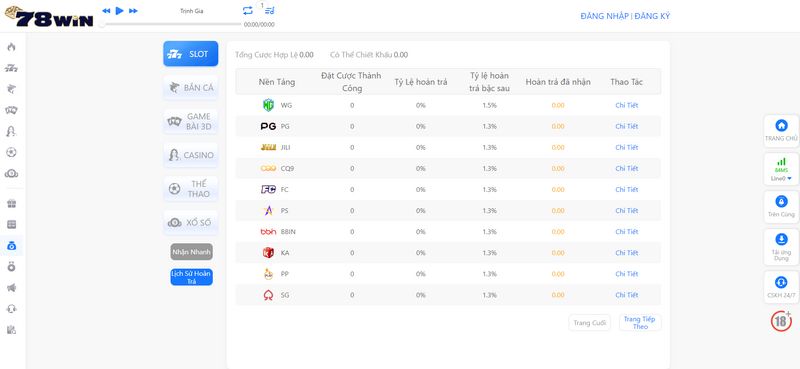
Task: Open the gift promotions sidebar icon
Action: click(11, 204)
